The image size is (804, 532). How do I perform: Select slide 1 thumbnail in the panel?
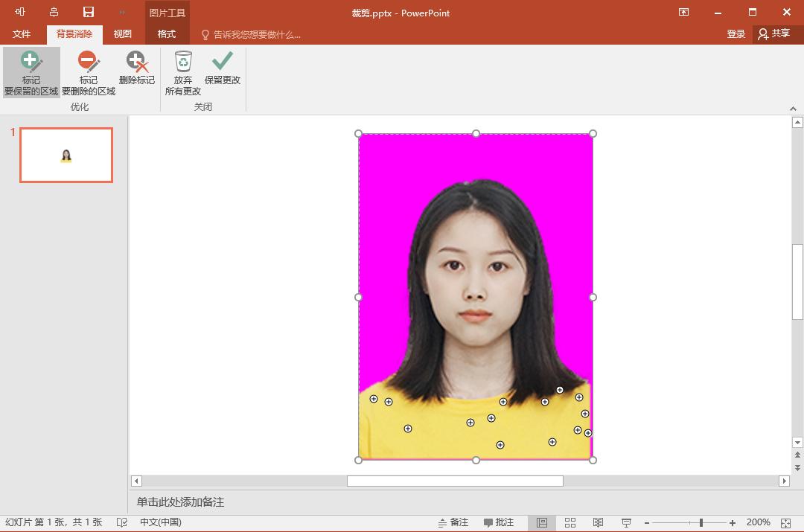pos(66,155)
